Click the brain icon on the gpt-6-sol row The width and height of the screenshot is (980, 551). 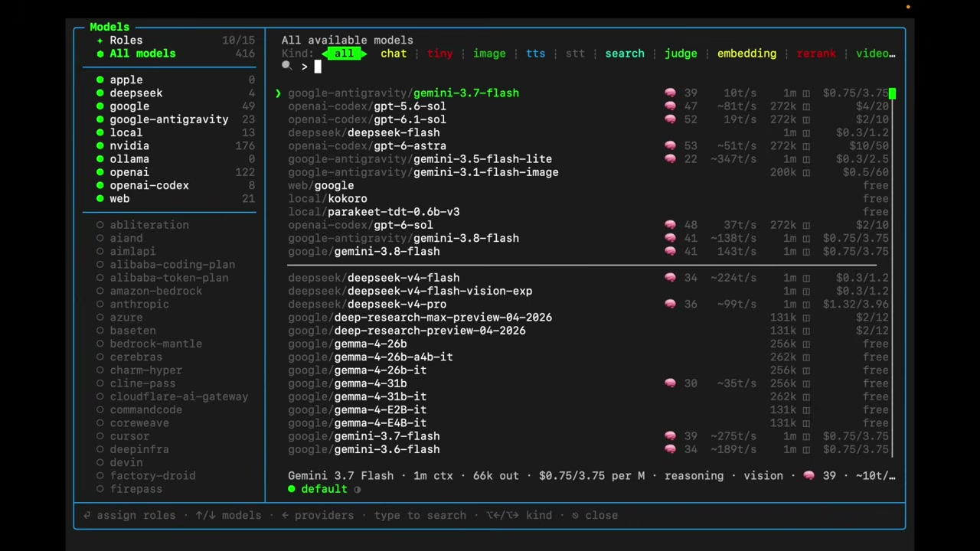pyautogui.click(x=670, y=225)
